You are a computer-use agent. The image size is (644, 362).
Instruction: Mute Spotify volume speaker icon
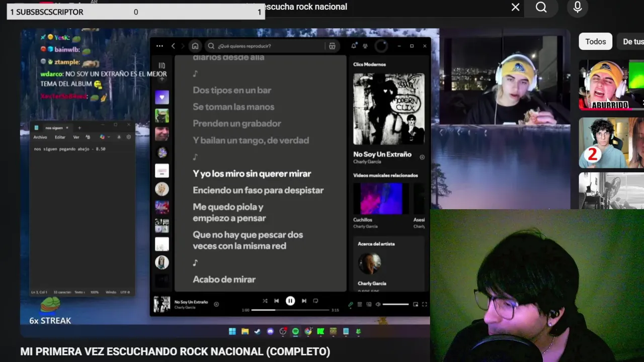point(378,304)
